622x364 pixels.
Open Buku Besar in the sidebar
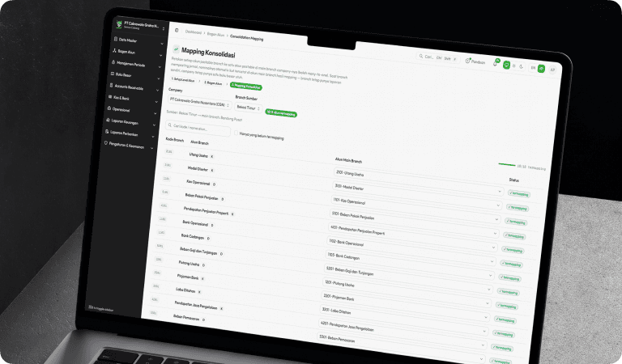(136, 75)
